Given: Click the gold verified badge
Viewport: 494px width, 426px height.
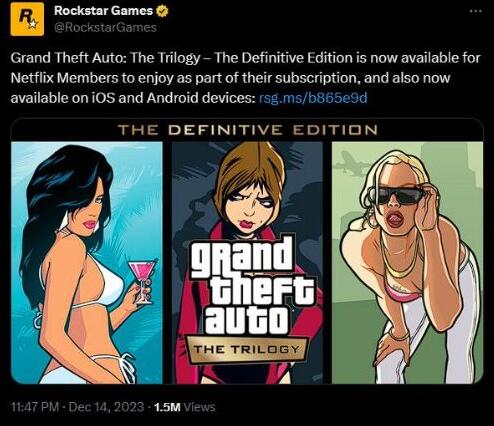Looking at the screenshot, I should coord(162,11).
